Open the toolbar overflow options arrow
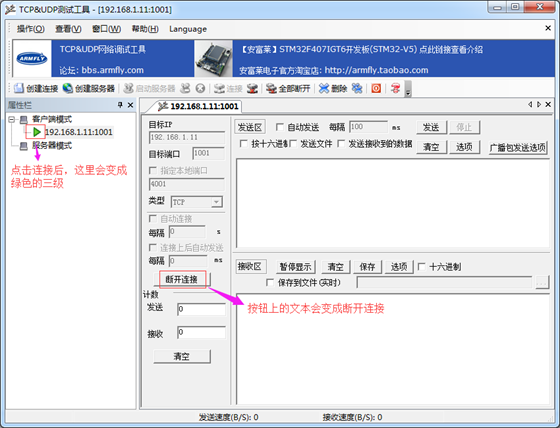The height and width of the screenshot is (428, 560). tap(408, 89)
